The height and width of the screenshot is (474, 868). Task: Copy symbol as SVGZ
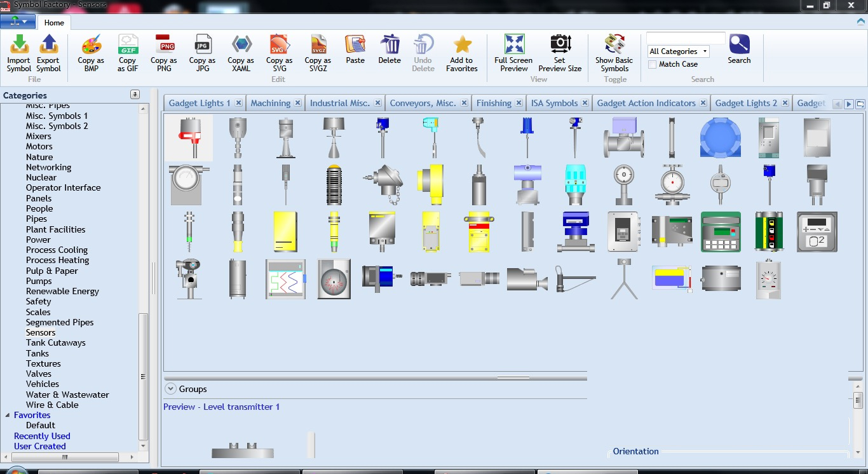318,53
